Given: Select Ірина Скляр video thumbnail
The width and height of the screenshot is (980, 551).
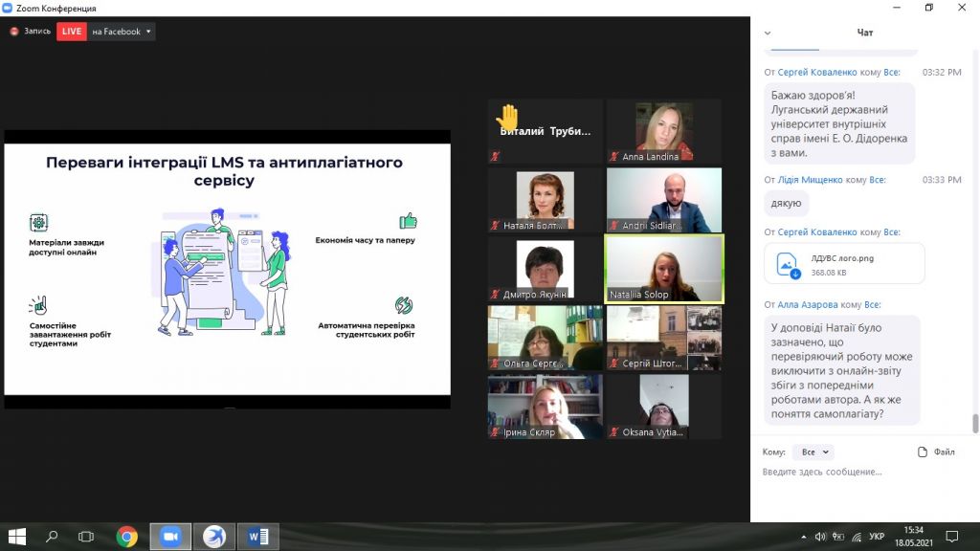Looking at the screenshot, I should point(545,407).
